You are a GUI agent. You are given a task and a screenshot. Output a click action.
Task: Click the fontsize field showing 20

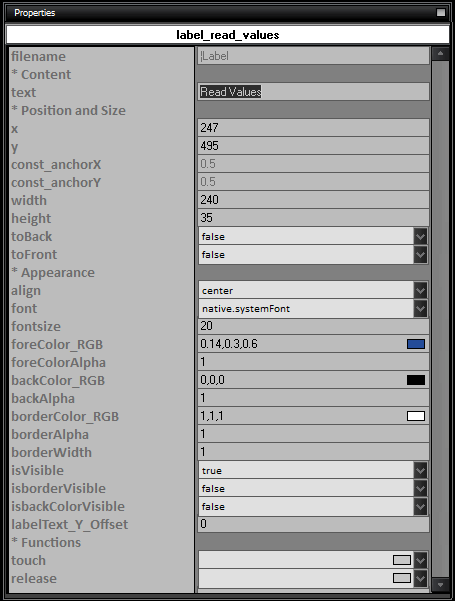(x=314, y=326)
